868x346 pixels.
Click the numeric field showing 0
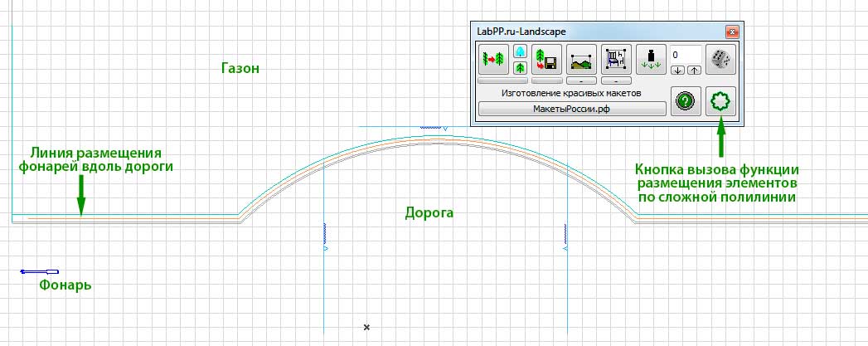686,55
